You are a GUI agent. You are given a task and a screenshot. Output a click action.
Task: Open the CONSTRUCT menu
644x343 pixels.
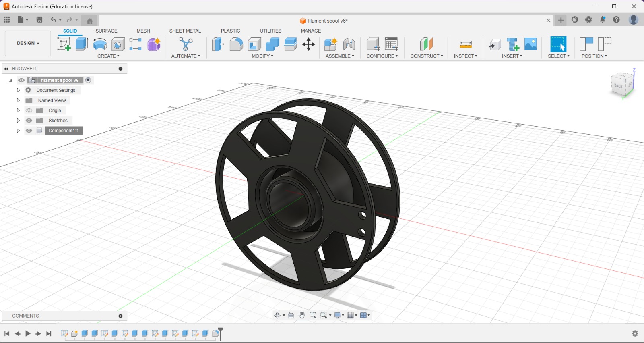[427, 56]
